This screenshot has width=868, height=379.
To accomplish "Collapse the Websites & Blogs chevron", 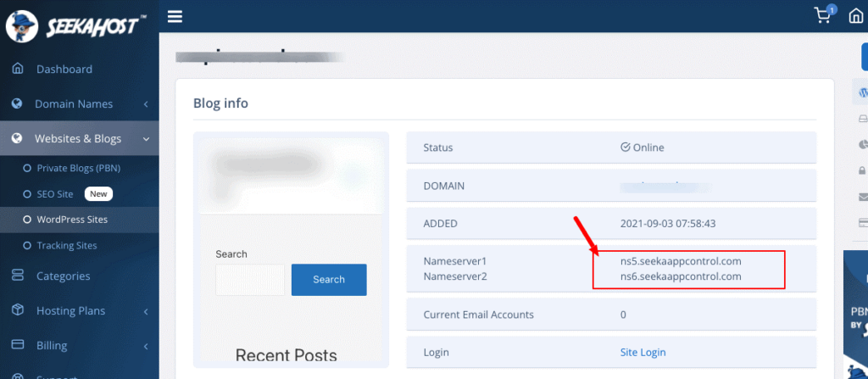I will click(x=146, y=139).
